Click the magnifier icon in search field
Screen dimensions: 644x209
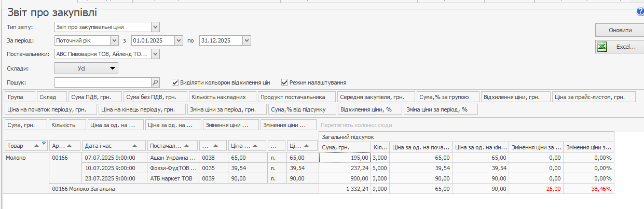click(x=155, y=82)
